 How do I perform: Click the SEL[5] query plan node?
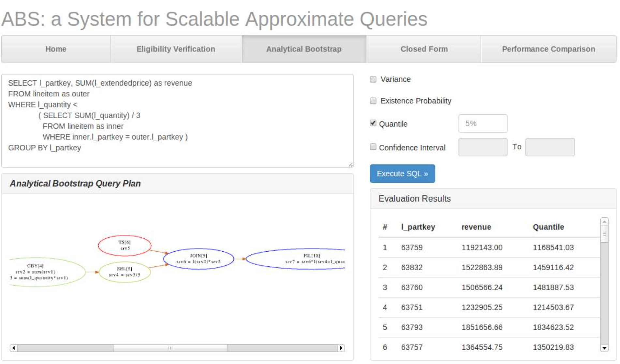[x=125, y=272]
